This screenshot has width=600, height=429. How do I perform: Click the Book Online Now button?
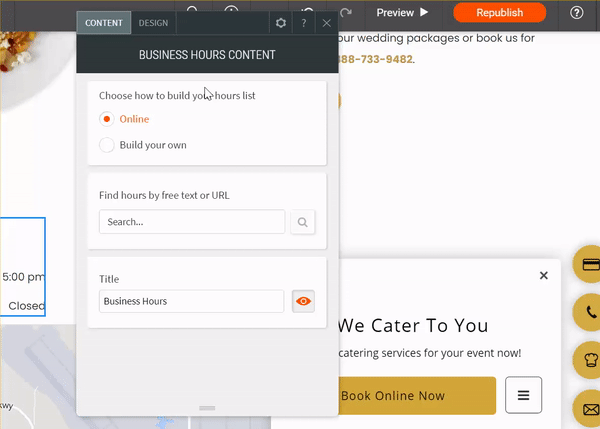(416, 395)
